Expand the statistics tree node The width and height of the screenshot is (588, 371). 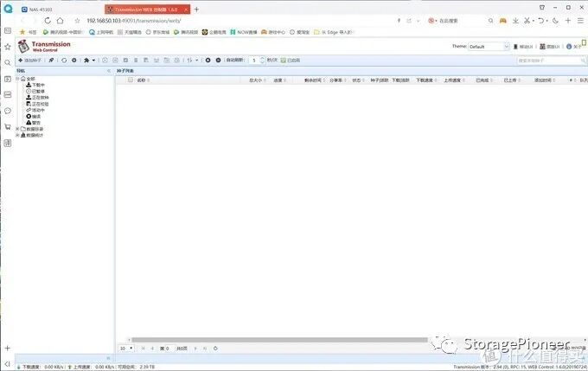(x=17, y=135)
